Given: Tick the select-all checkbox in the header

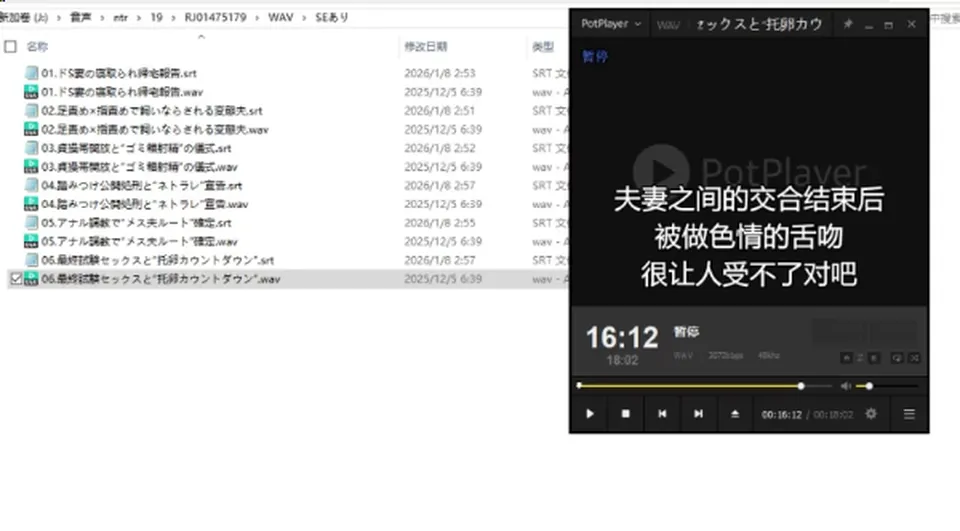Looking at the screenshot, I should (10, 47).
